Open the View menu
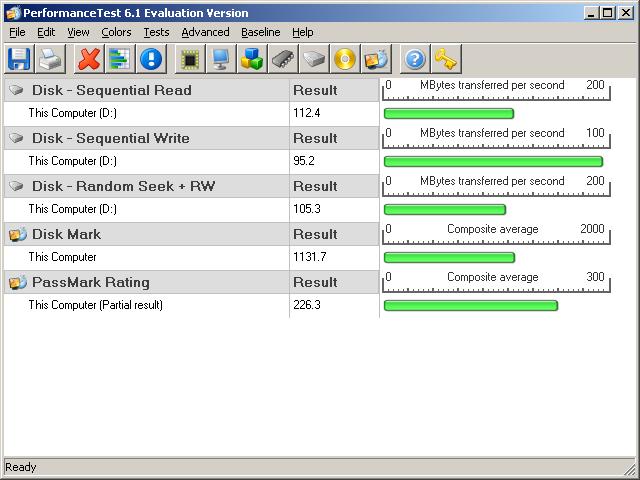This screenshot has height=480, width=640. coord(78,32)
